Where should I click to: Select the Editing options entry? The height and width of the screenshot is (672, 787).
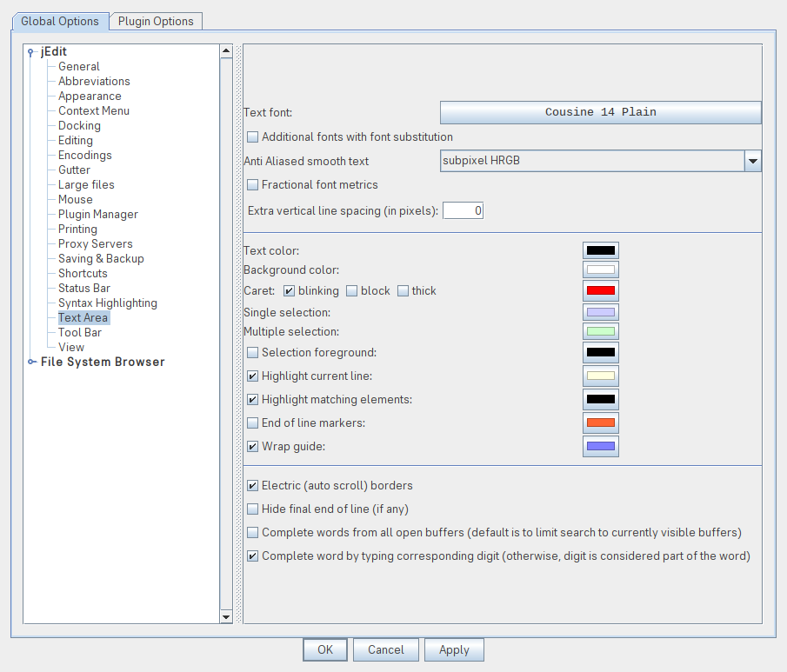pos(76,141)
